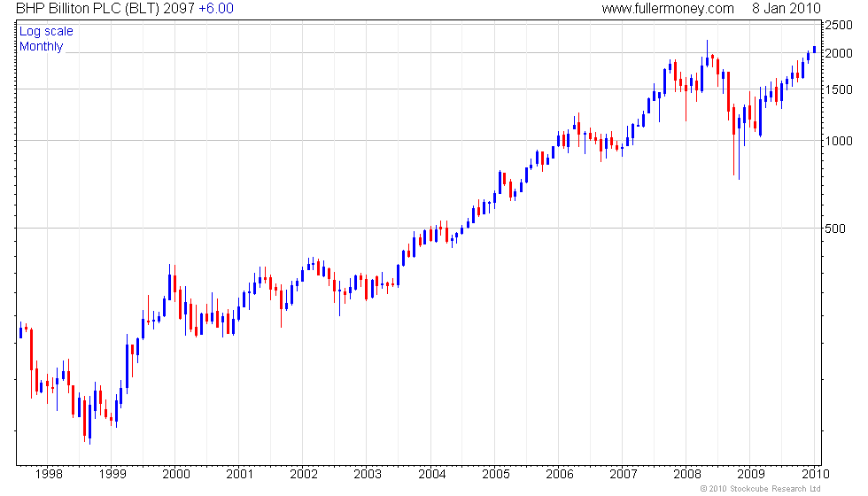Click the 500 price axis label
The image size is (868, 496).
click(835, 229)
